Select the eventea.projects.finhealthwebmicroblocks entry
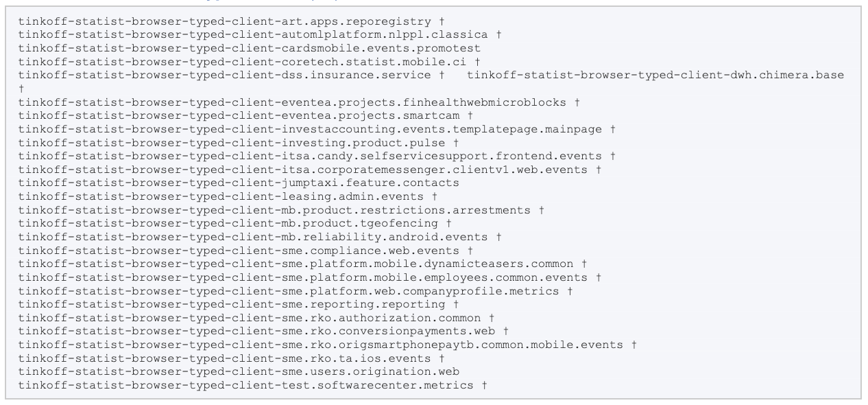The image size is (868, 405). click(292, 102)
